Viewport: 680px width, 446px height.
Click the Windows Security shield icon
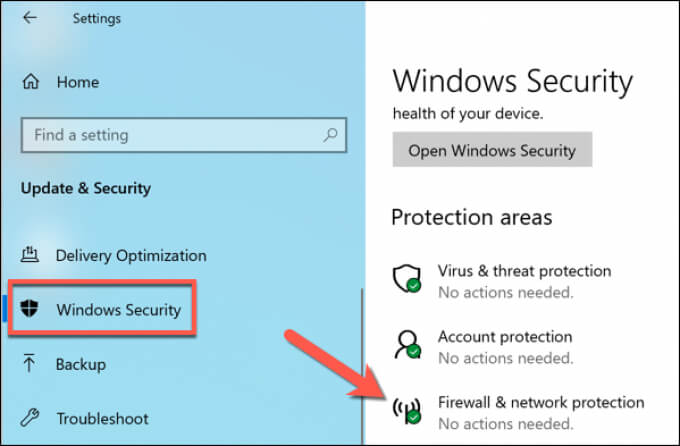pyautogui.click(x=31, y=310)
